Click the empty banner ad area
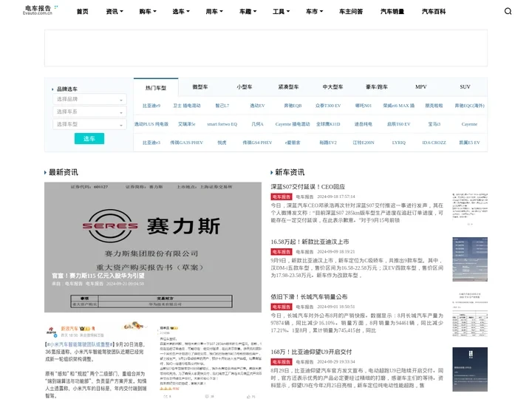The width and height of the screenshot is (532, 399). coord(266,48)
